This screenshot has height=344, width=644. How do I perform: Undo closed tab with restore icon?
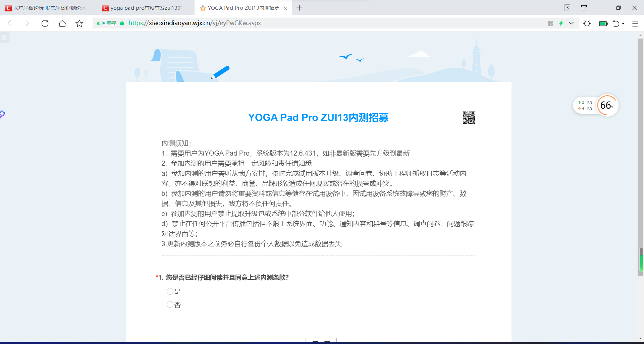pos(616,23)
